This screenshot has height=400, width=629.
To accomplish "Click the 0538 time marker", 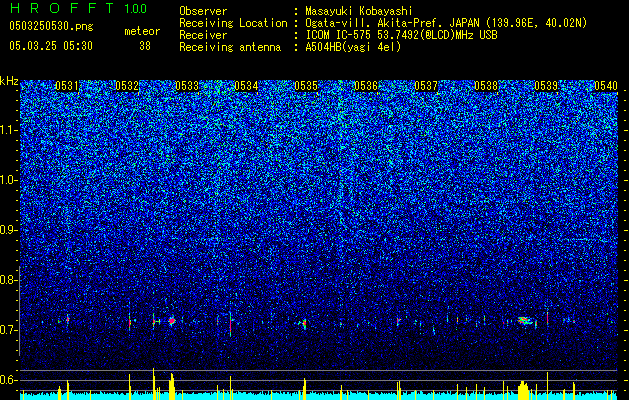I will pos(486,86).
